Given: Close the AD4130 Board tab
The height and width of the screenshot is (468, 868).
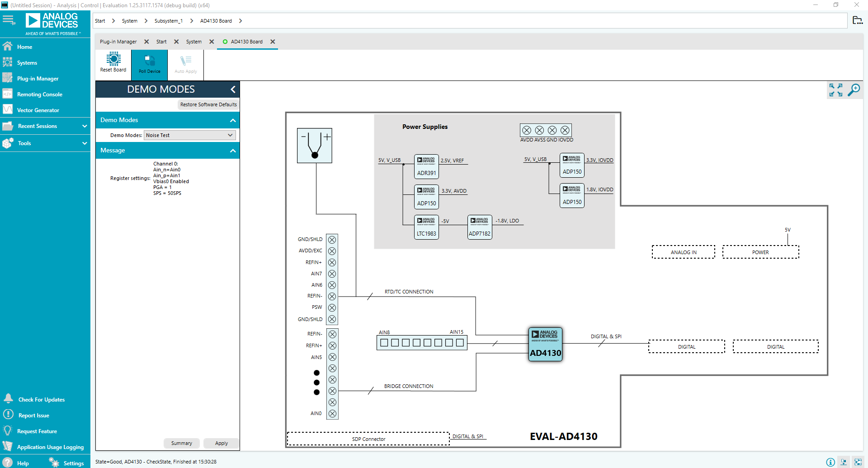Looking at the screenshot, I should tap(273, 42).
